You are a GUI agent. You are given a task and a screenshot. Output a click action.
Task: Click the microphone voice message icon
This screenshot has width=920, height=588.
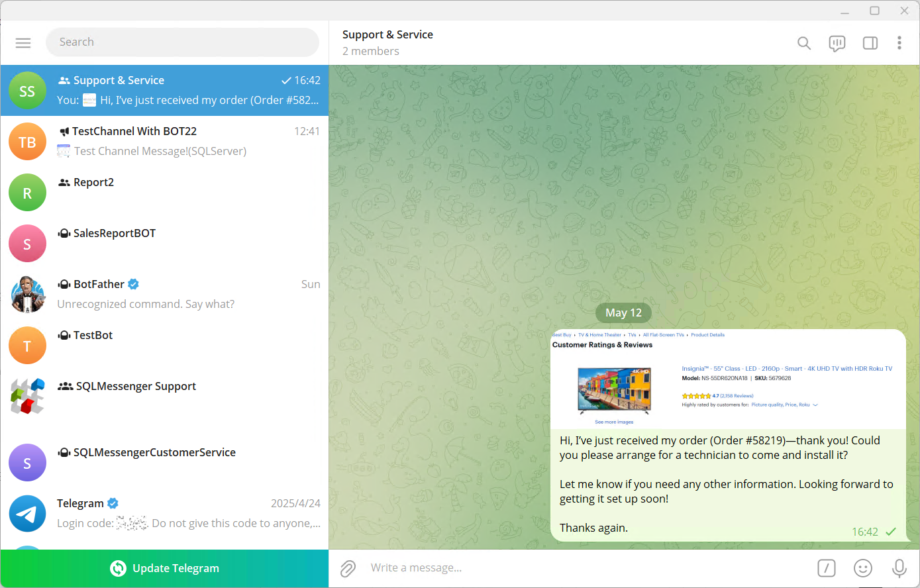tap(899, 568)
